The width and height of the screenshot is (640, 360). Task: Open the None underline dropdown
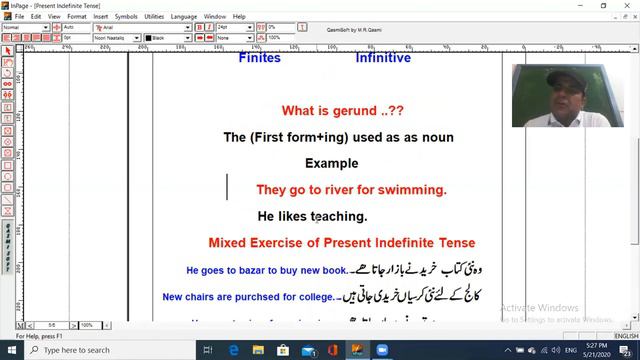point(249,38)
